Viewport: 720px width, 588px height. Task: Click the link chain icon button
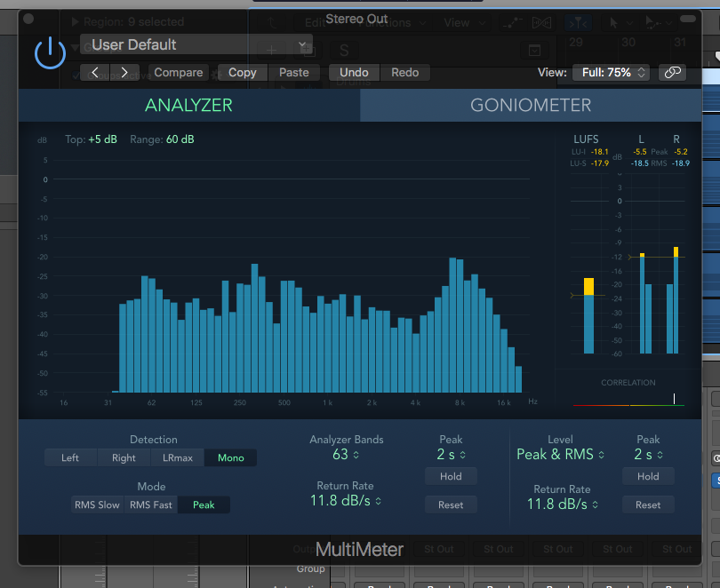point(672,73)
